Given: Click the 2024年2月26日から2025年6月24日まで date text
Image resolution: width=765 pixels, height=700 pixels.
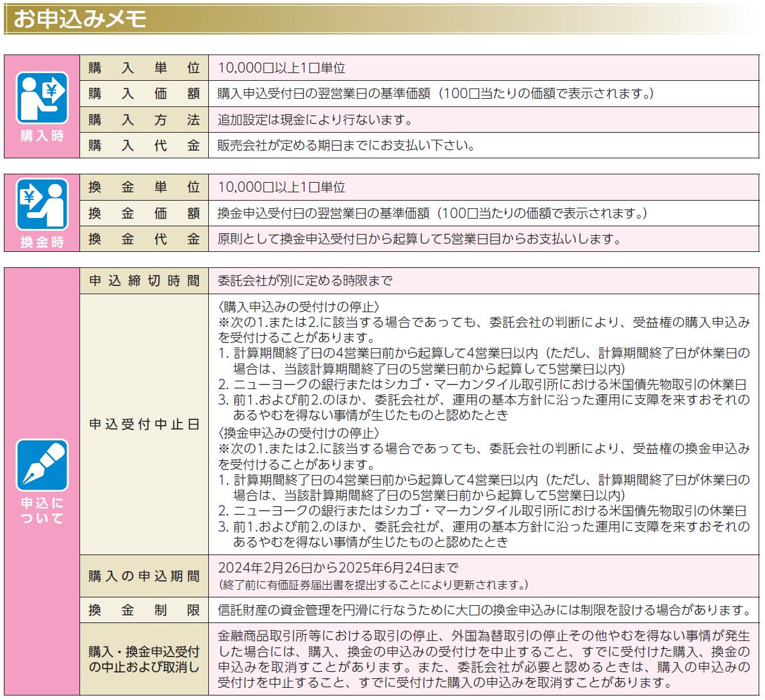Looking at the screenshot, I should 338,568.
